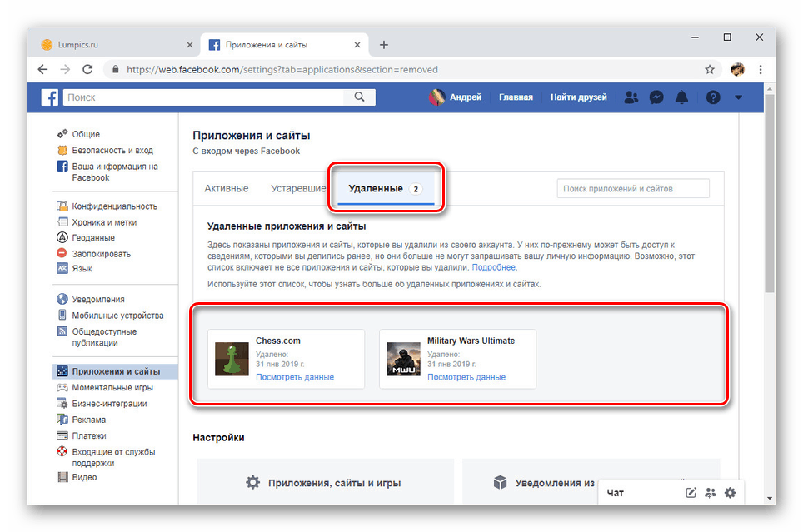Open Входящие от службы поддержки
The image size is (803, 532).
[x=113, y=457]
